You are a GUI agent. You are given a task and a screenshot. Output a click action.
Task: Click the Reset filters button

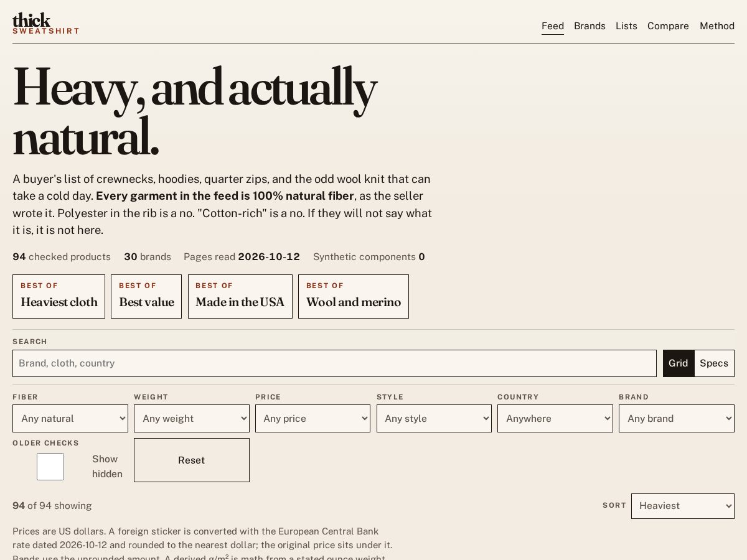[x=192, y=460]
